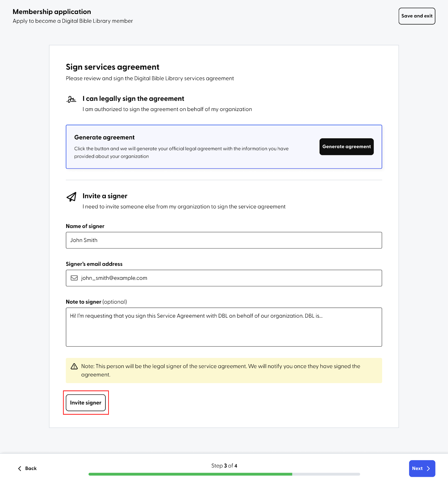Focus the Name of signer field
The height and width of the screenshot is (484, 448).
224,240
